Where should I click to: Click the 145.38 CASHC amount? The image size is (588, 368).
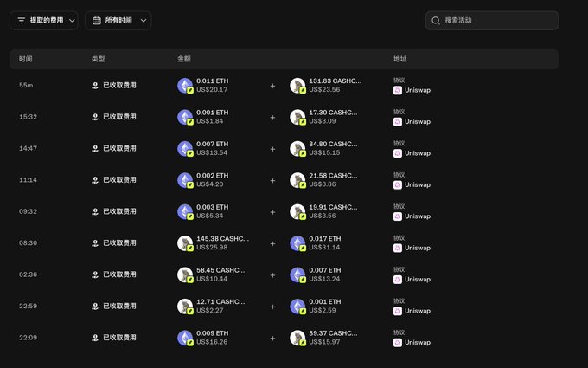coord(222,238)
